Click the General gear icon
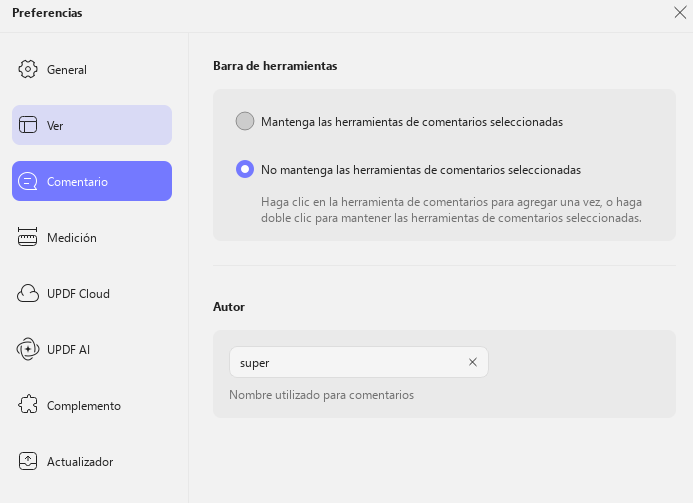This screenshot has width=693, height=503. coord(28,69)
